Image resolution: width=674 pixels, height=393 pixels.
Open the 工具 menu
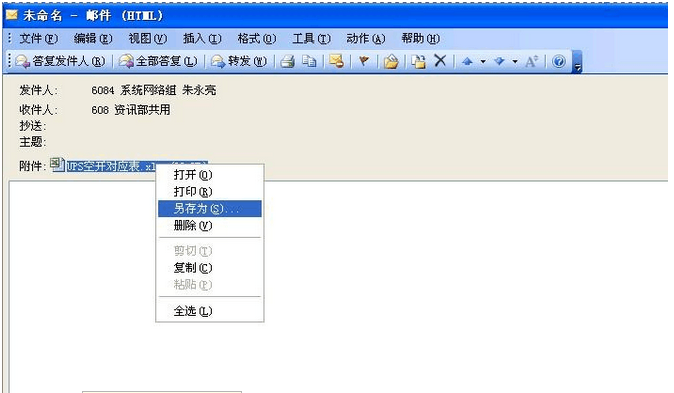pyautogui.click(x=311, y=39)
